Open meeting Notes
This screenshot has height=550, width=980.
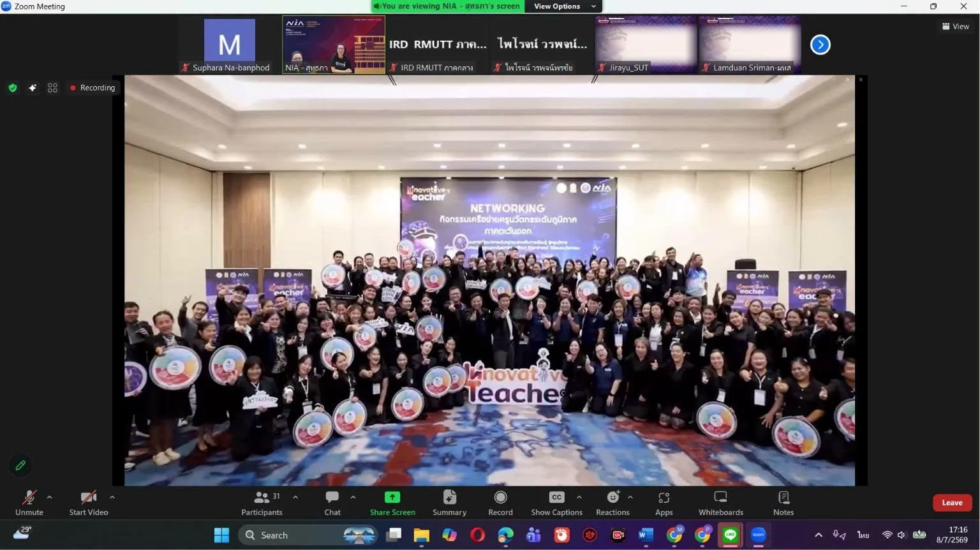coord(783,503)
